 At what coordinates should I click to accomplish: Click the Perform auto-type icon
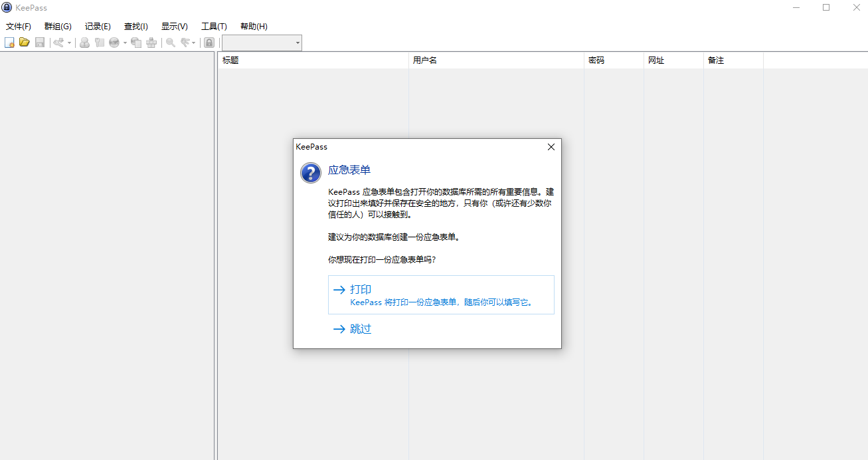click(x=151, y=43)
